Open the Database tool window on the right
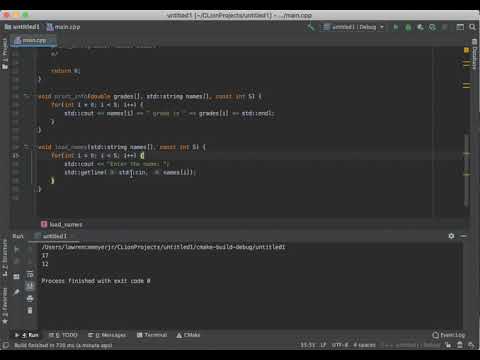The height and width of the screenshot is (360, 480). [x=475, y=55]
